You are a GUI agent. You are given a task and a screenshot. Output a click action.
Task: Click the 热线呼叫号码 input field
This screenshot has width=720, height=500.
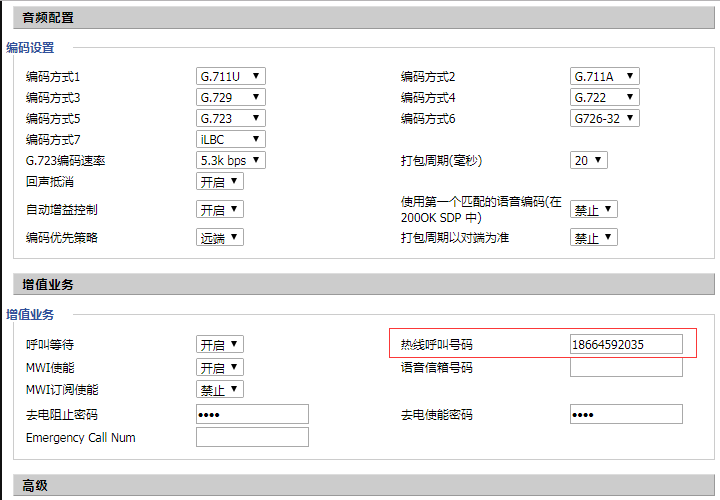click(626, 344)
